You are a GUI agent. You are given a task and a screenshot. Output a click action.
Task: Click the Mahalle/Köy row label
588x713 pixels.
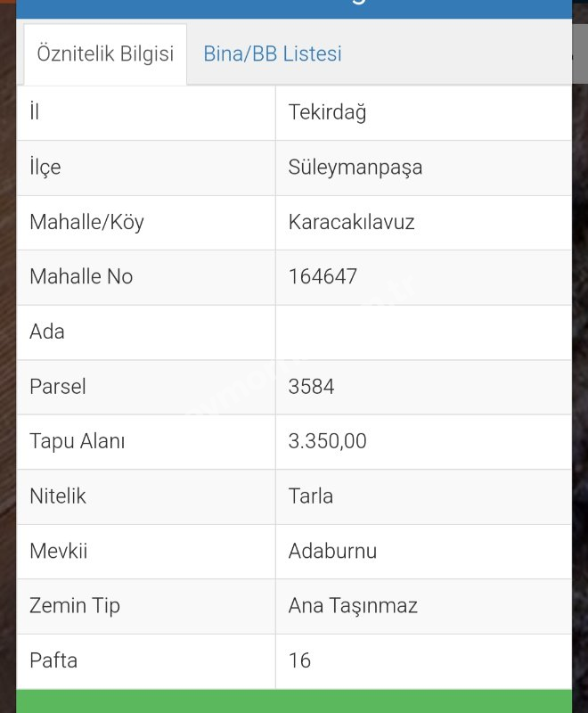(x=86, y=222)
